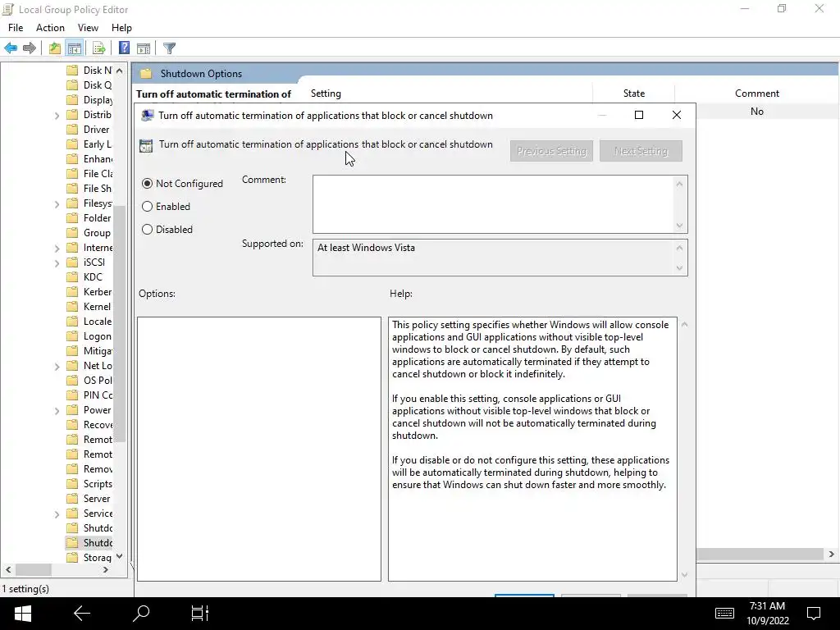Screen dimensions: 840x630
Task: Toggle the Show/Hide Console Tree icon
Action: click(x=75, y=48)
